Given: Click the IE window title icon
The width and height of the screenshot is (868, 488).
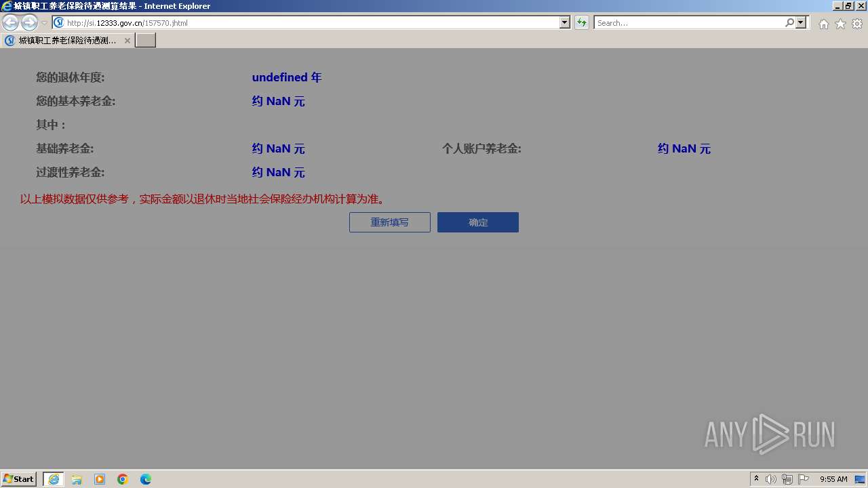Looking at the screenshot, I should point(7,6).
